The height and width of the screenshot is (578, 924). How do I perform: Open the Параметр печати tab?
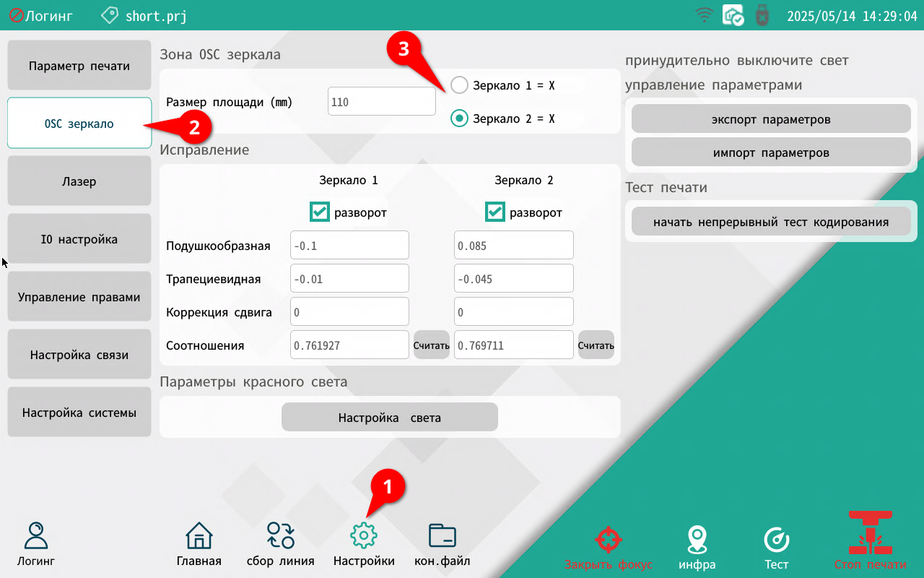click(79, 66)
